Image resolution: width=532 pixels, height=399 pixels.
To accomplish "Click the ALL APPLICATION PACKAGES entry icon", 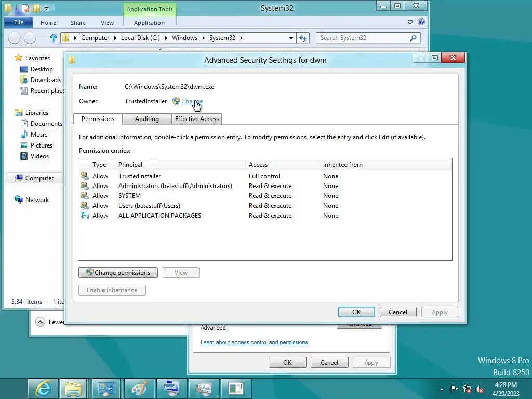I will (x=85, y=215).
